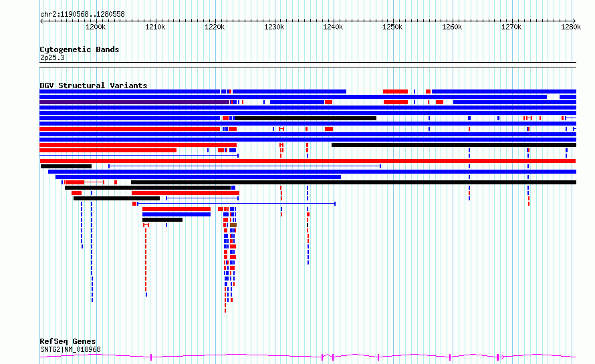Viewport: 595px width, 364px height.
Task: Choose the 1260k ruler label
Action: pyautogui.click(x=453, y=27)
